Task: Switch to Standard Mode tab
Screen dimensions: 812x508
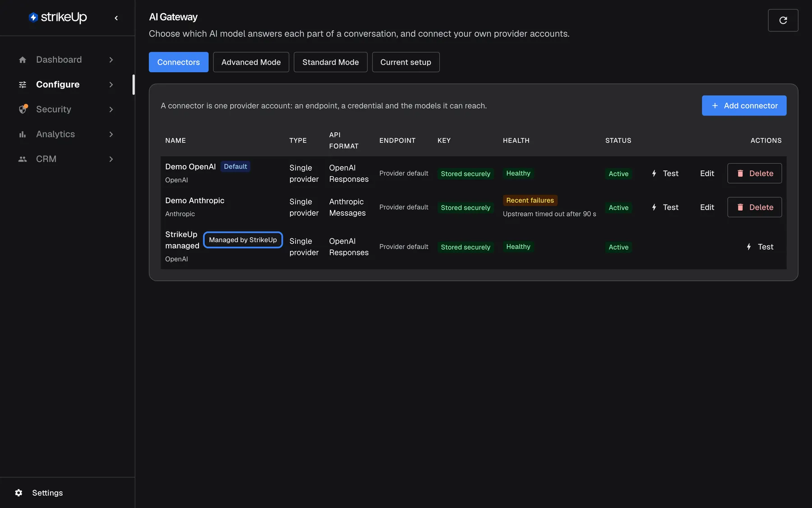Action: [331, 62]
